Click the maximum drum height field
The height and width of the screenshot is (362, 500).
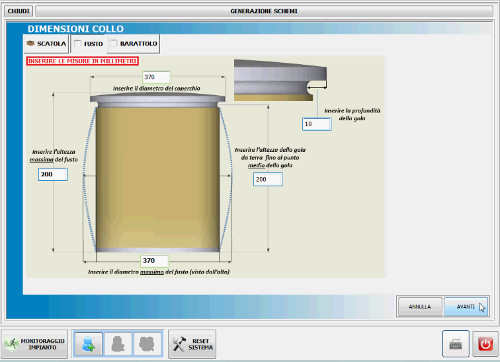click(x=53, y=174)
